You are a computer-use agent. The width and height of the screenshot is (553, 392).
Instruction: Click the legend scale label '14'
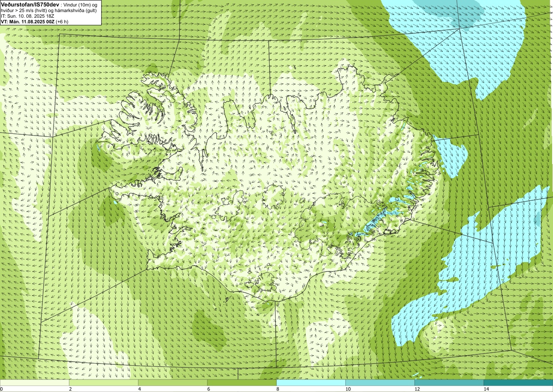coord(486,389)
